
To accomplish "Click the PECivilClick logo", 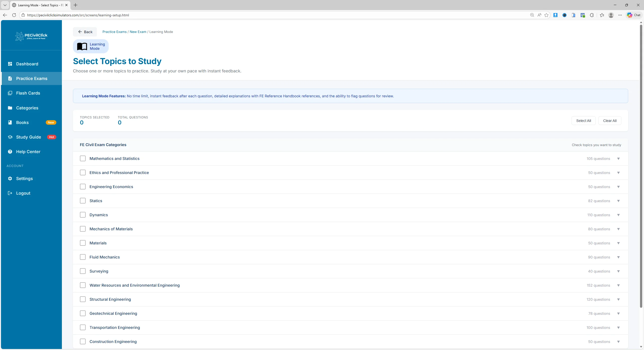I will (31, 36).
